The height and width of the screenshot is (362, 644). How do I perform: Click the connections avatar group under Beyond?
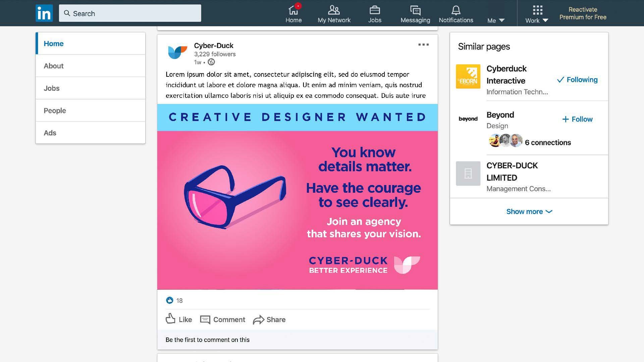(505, 140)
